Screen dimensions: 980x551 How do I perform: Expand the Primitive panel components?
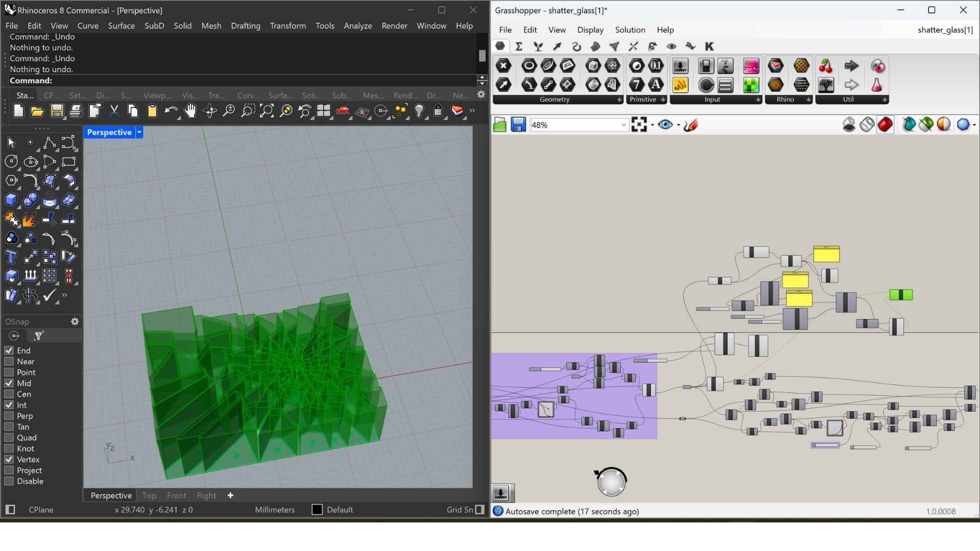tap(663, 100)
